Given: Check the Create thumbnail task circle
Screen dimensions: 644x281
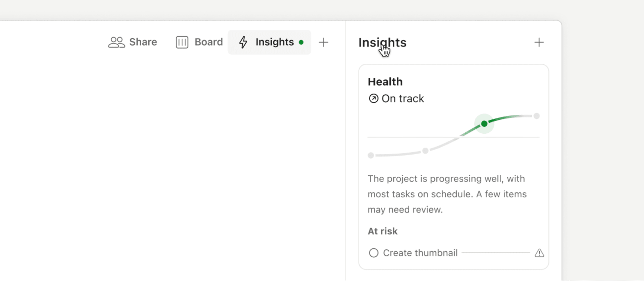Looking at the screenshot, I should 374,253.
